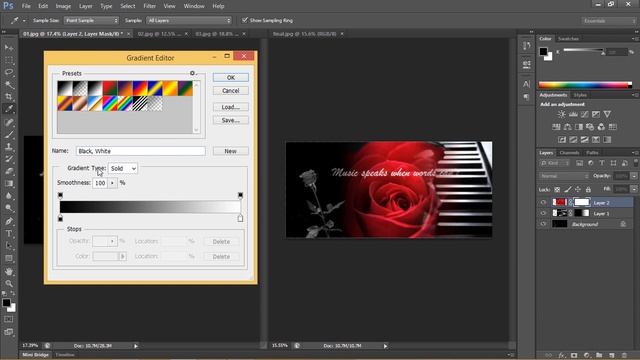Open the layer blend mode dropdown
This screenshot has width=640, height=360.
pyautogui.click(x=564, y=176)
